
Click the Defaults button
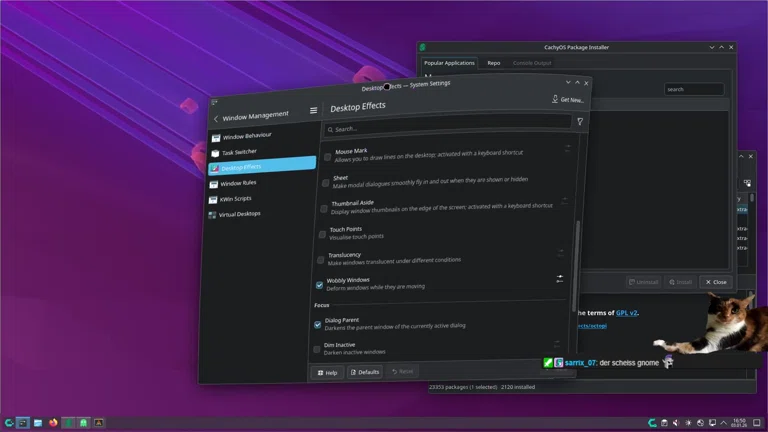tap(365, 372)
